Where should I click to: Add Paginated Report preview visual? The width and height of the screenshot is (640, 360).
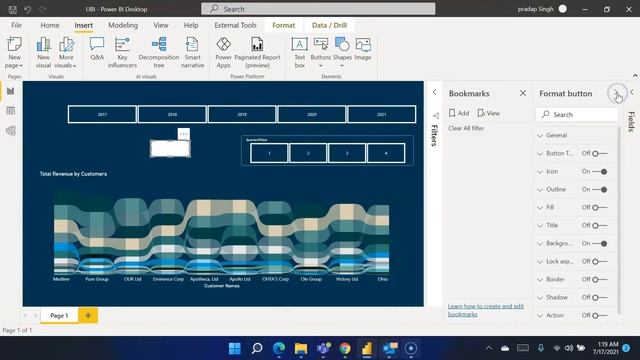click(x=257, y=52)
